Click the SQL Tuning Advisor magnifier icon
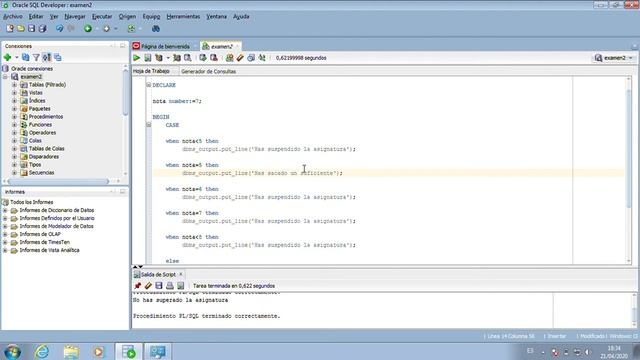Screen dimensions: 640x360 click(188, 58)
